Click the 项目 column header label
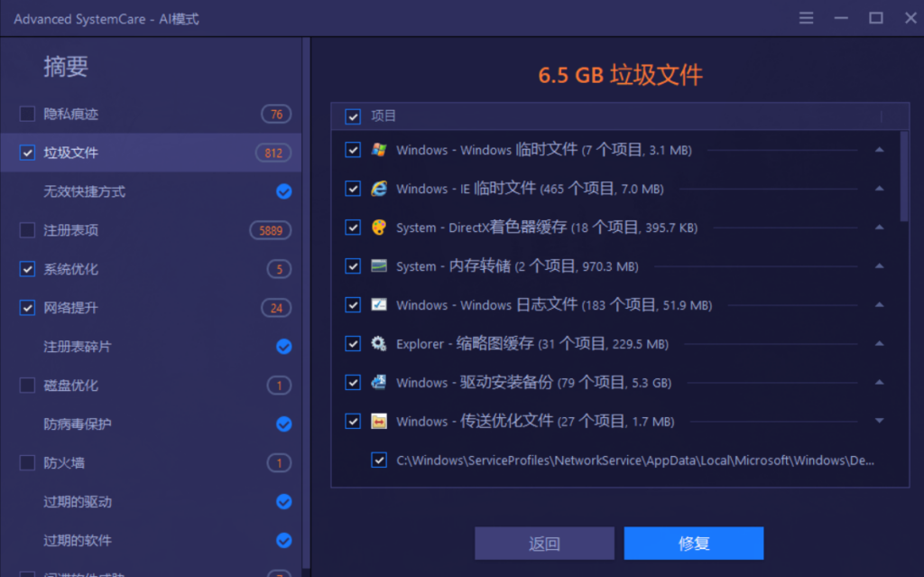This screenshot has width=924, height=577. pyautogui.click(x=383, y=116)
